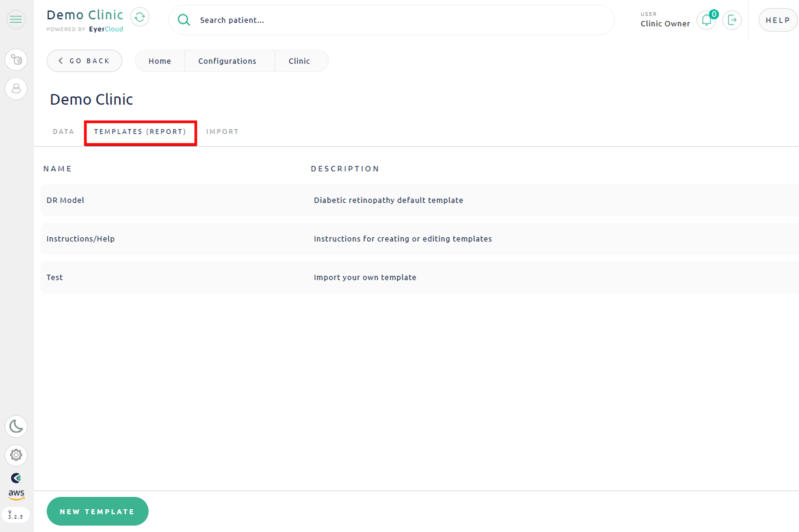This screenshot has width=799, height=532.
Task: Open the patients sidebar icon
Action: click(16, 89)
